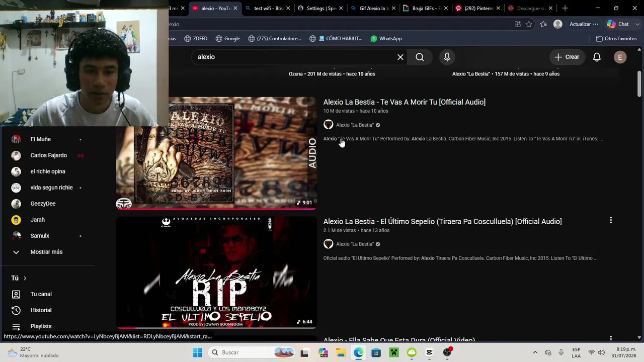
Task: Open Te Vas A Morir Tu video title
Action: pos(405,102)
